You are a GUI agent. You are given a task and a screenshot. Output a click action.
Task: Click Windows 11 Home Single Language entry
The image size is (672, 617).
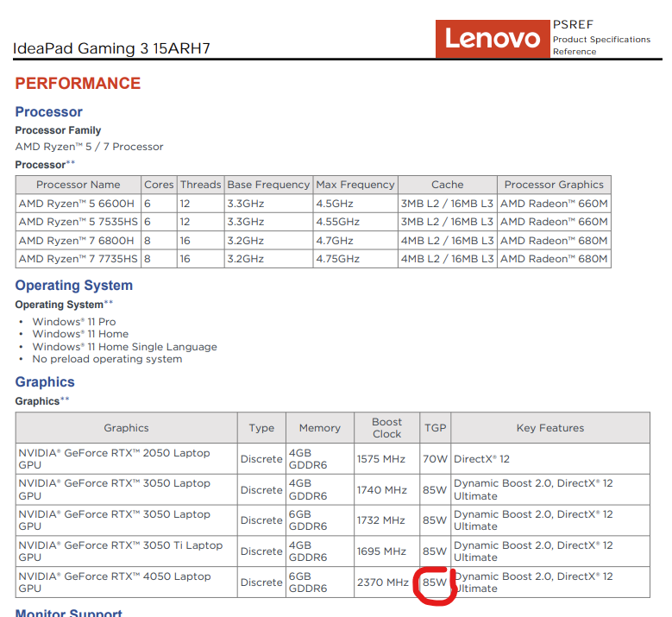coord(124,347)
